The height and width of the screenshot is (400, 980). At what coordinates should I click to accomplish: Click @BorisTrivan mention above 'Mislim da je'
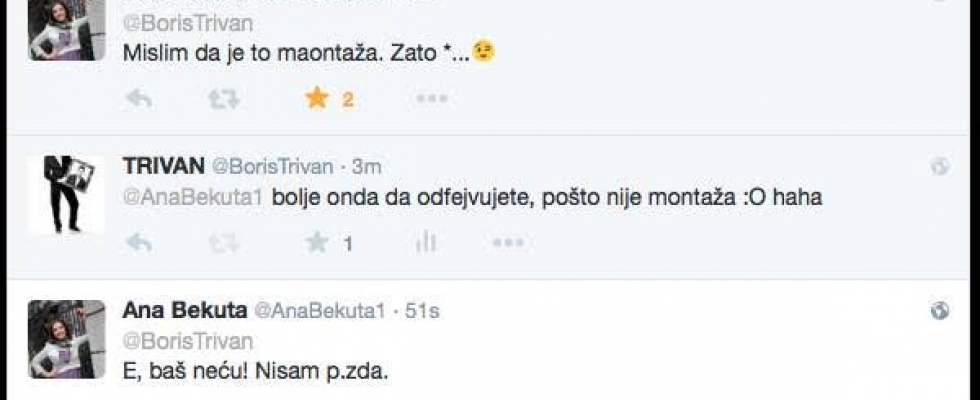coord(187,23)
